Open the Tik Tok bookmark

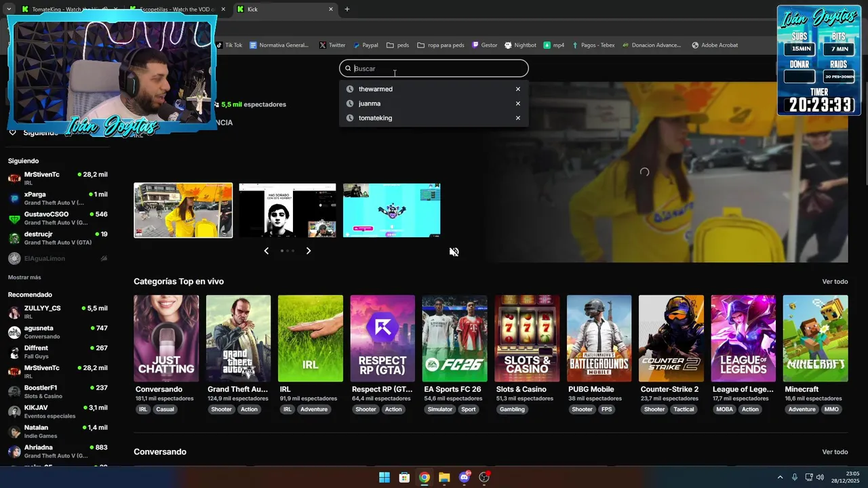pos(229,45)
